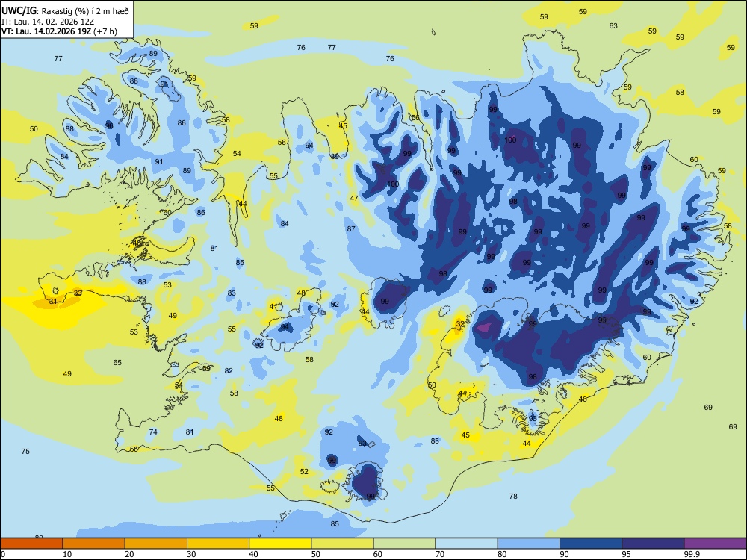Click the map title 'UWC/IG: Rakastig (%) í 2 m hæð'

65,10
